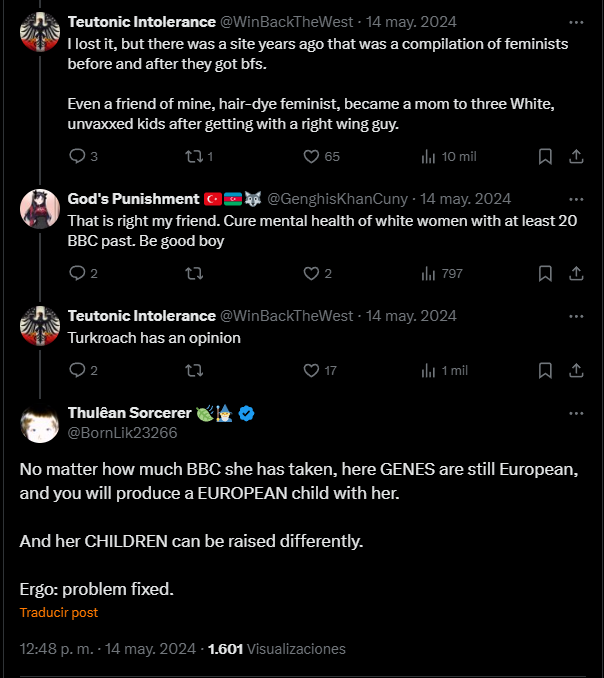Open more options on God's Punishment post
This screenshot has height=678, width=604.
576,198
